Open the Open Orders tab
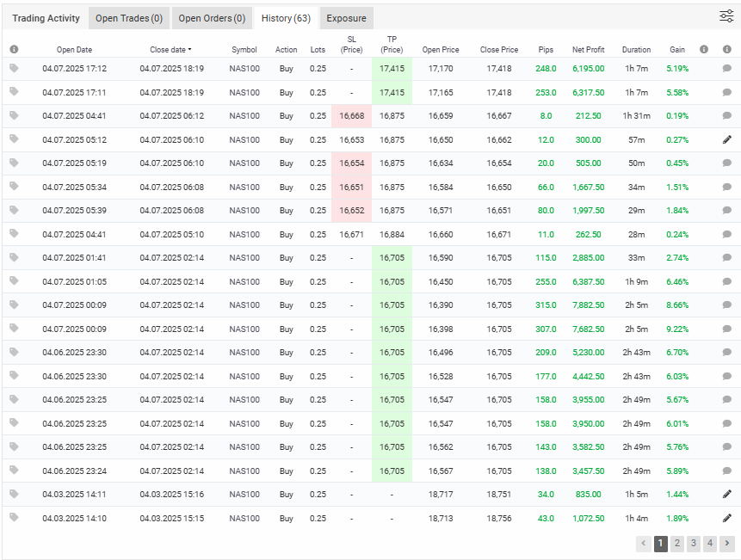This screenshot has height=560, width=741. tap(212, 18)
